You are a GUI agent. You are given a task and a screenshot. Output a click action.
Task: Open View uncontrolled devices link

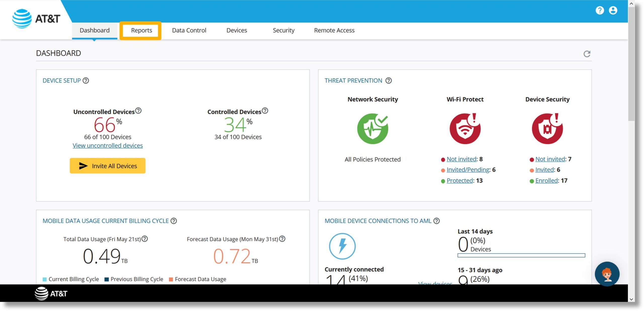point(108,145)
